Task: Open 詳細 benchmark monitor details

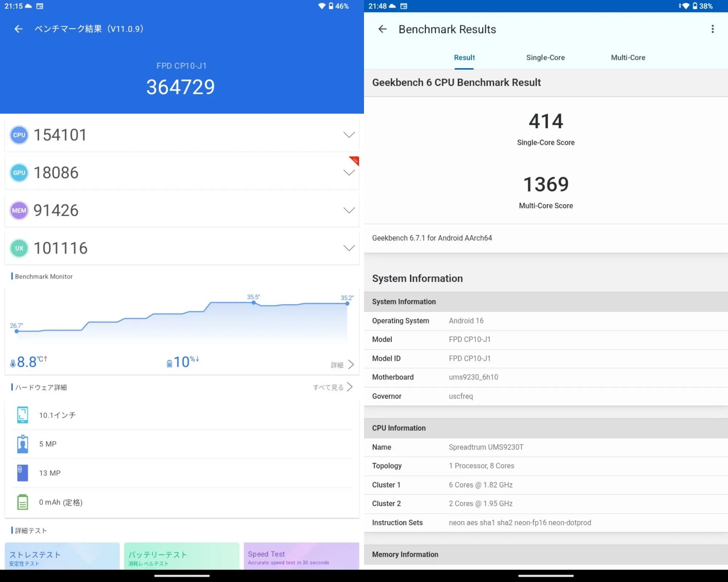Action: 342,364
